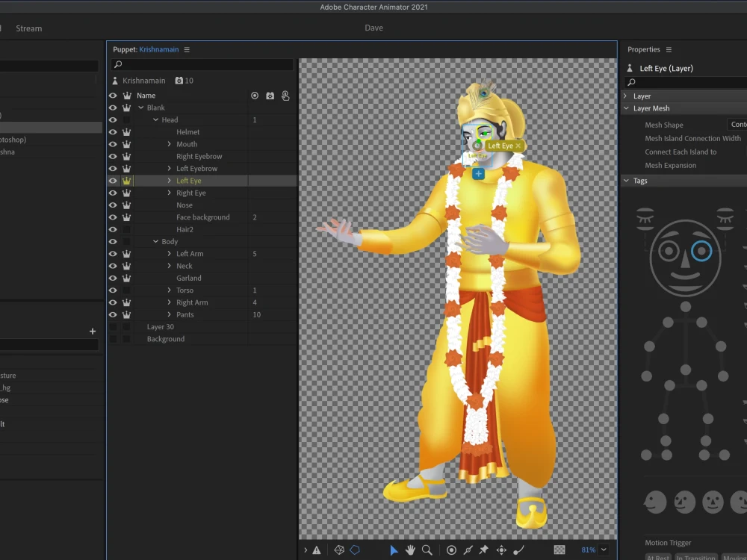Expand the Left Arm group
This screenshot has width=747, height=560.
pyautogui.click(x=169, y=254)
